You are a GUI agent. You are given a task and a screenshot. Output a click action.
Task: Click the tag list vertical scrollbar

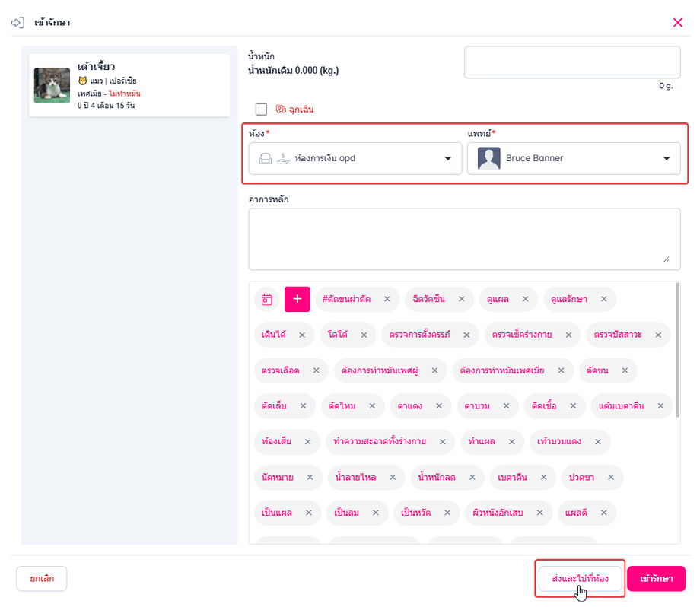(x=677, y=351)
